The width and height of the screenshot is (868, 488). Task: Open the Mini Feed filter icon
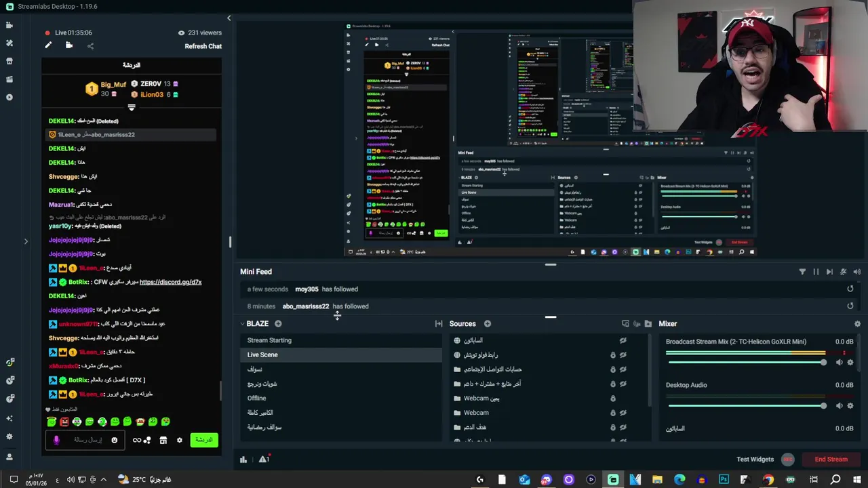pos(802,272)
